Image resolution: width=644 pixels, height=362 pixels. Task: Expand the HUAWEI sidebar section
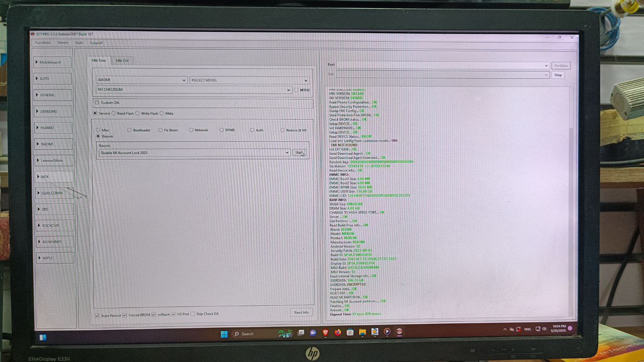53,128
